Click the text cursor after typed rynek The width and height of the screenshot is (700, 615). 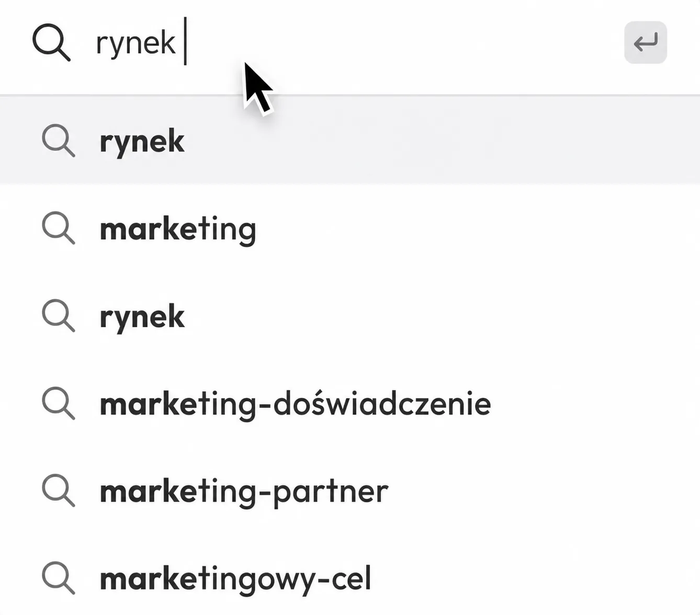click(x=185, y=41)
